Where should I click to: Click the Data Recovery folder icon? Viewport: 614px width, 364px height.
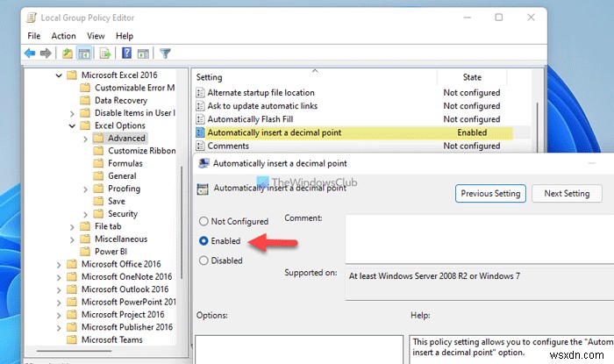pyautogui.click(x=85, y=100)
